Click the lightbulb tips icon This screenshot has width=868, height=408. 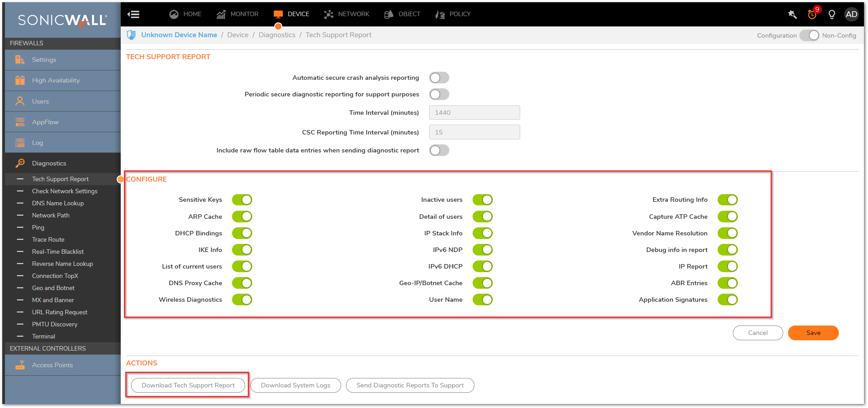click(x=832, y=14)
